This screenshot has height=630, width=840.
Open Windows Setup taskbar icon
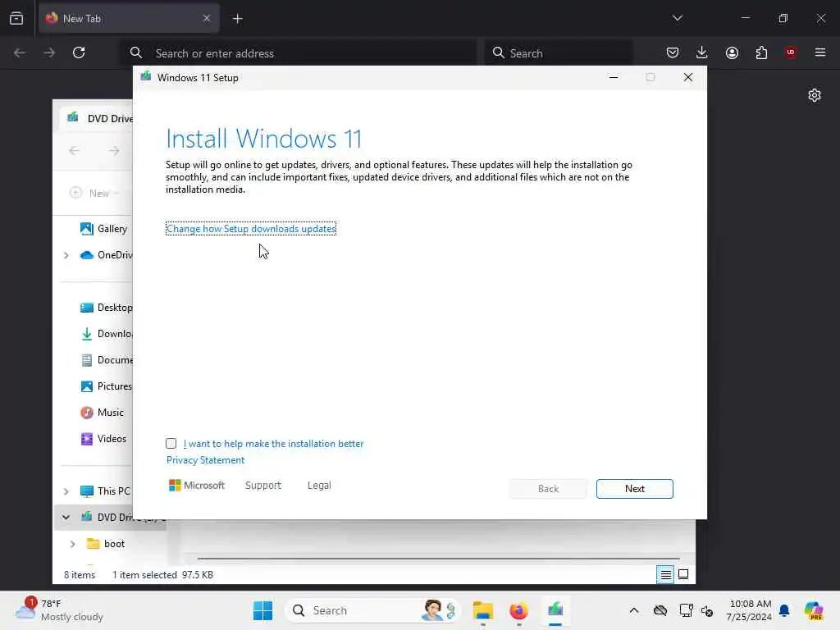coord(555,610)
